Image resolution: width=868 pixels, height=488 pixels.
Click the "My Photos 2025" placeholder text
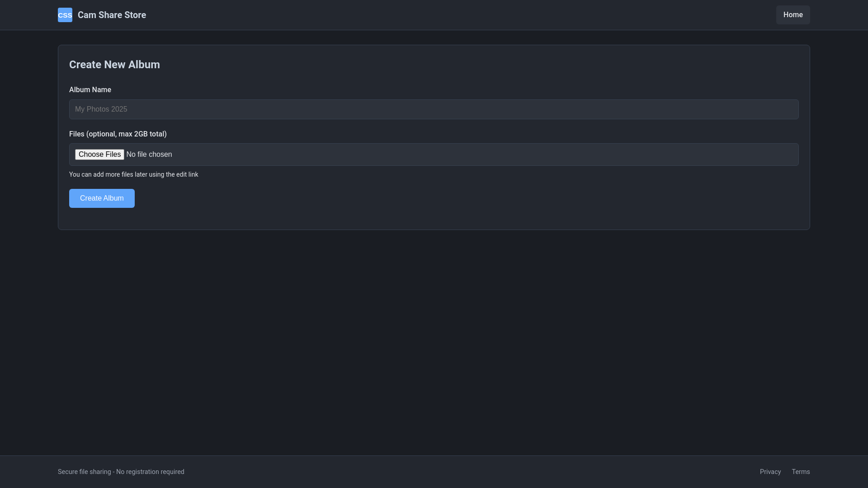[x=101, y=109]
